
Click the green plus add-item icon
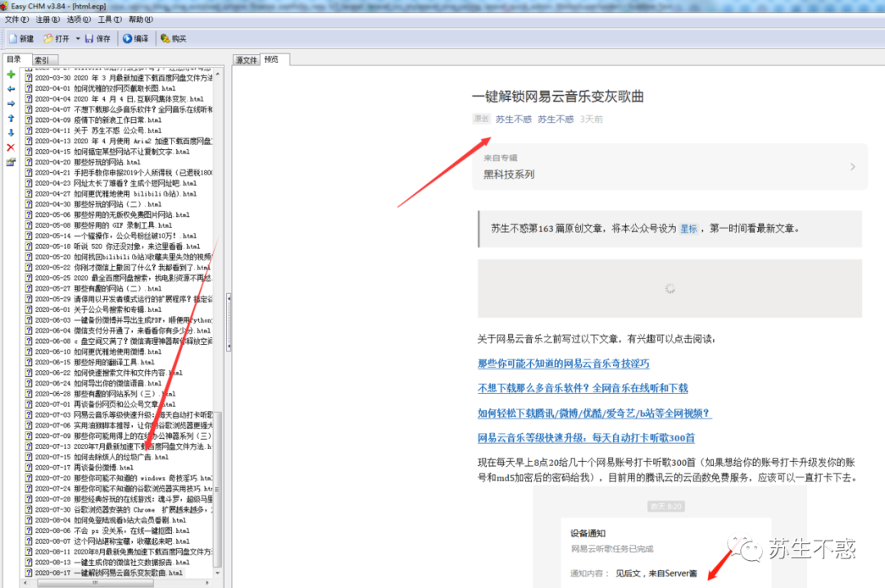11,75
